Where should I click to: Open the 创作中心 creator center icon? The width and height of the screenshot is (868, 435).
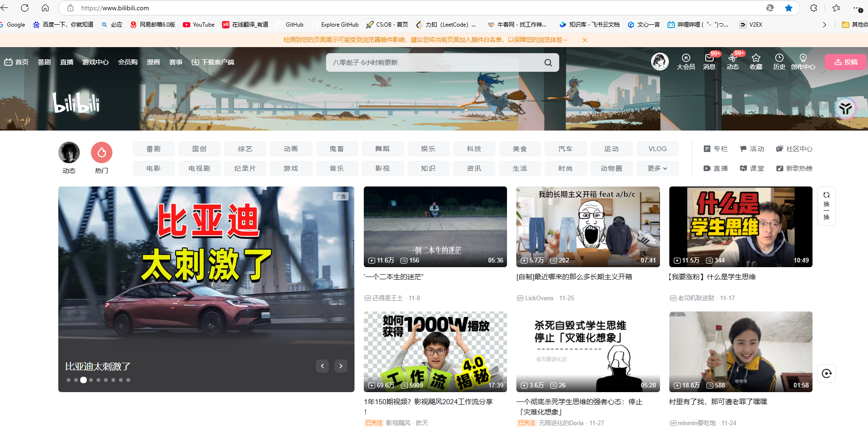803,62
